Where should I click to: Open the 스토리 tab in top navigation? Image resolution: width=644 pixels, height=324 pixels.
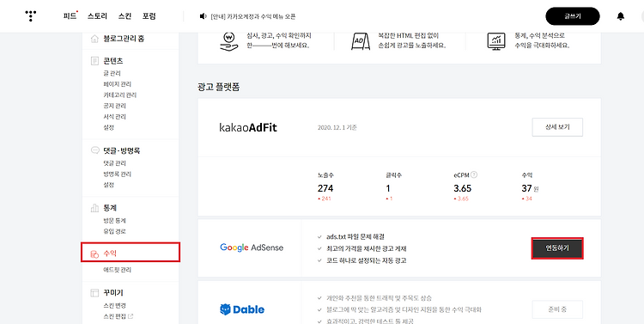tap(97, 16)
